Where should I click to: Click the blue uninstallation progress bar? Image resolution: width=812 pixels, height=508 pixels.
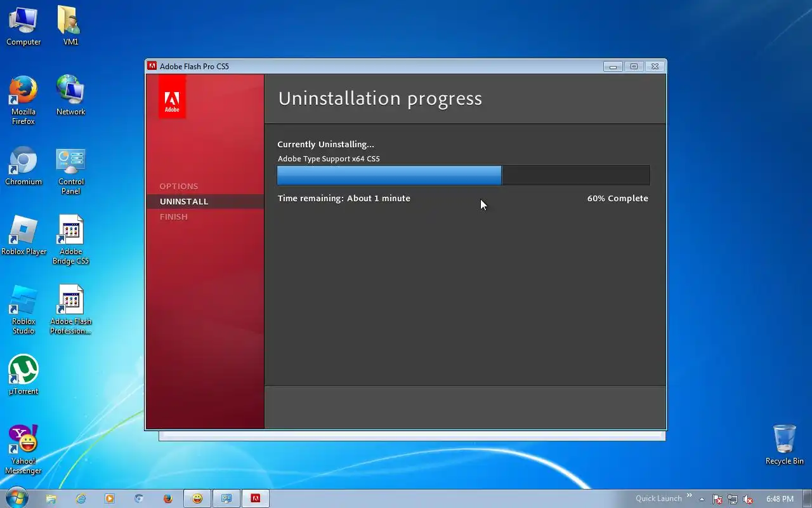coord(464,175)
